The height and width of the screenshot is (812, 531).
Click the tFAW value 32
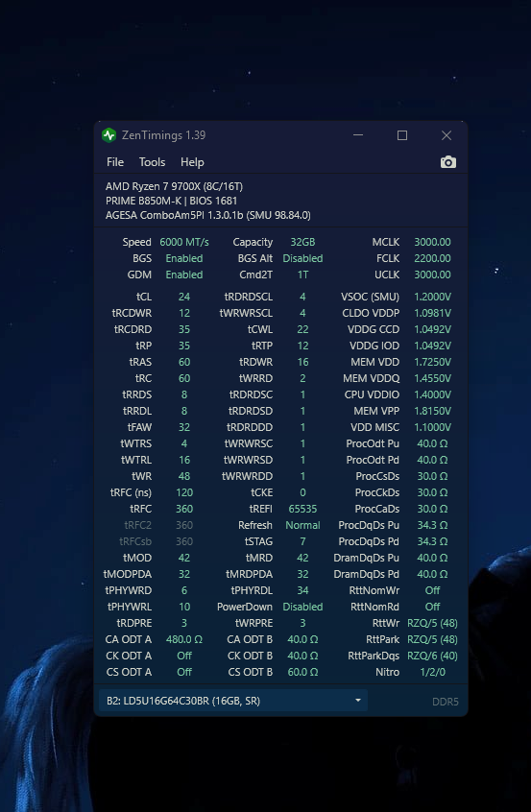pos(184,427)
